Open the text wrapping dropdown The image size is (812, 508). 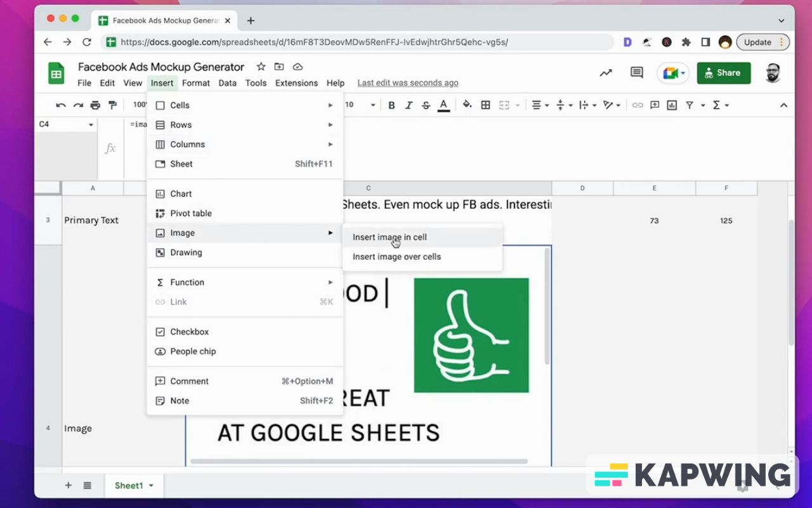coord(588,105)
